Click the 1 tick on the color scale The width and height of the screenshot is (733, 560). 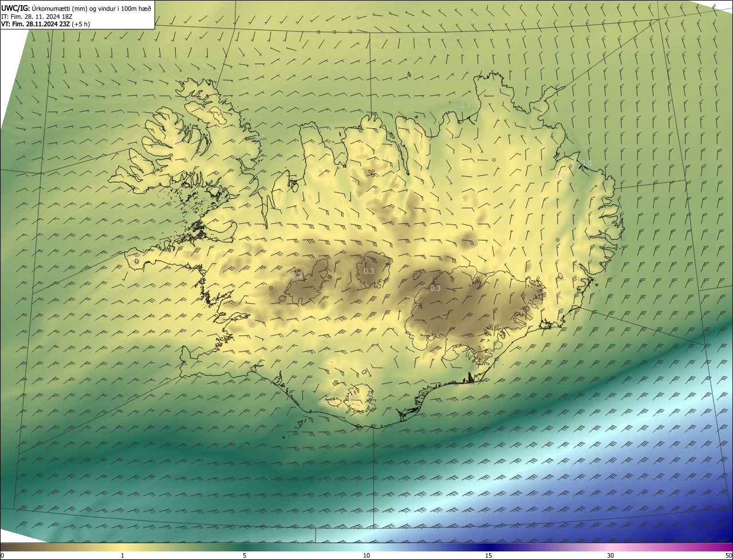click(x=123, y=555)
